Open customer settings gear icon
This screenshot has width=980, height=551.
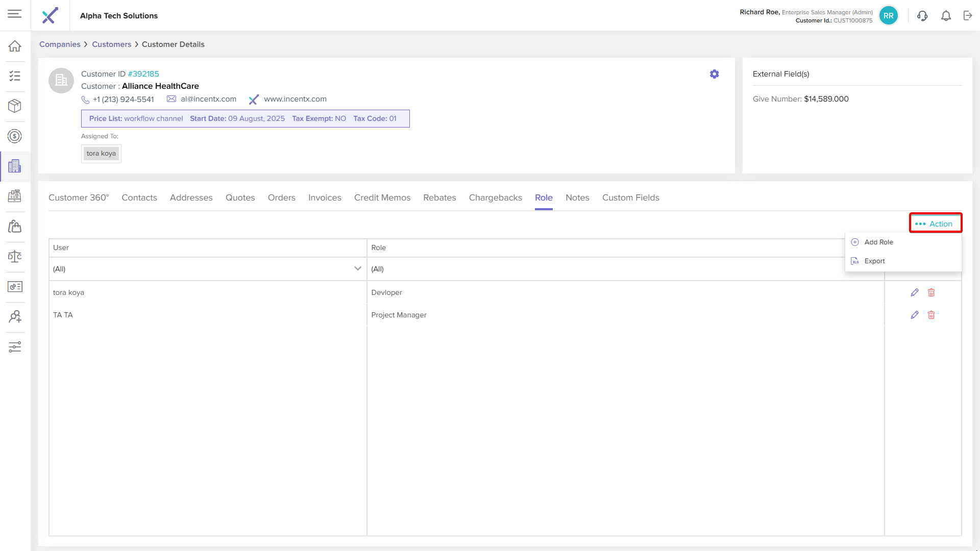tap(714, 74)
